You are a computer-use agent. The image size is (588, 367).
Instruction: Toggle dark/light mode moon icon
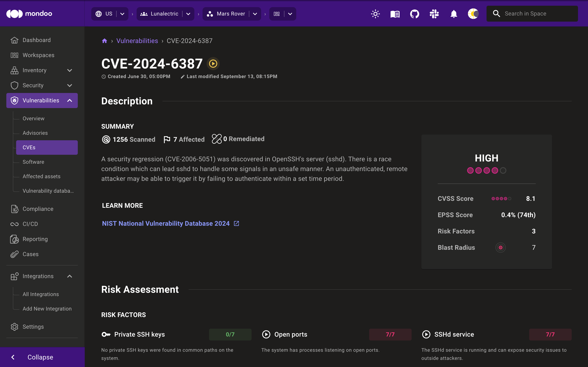pyautogui.click(x=473, y=13)
